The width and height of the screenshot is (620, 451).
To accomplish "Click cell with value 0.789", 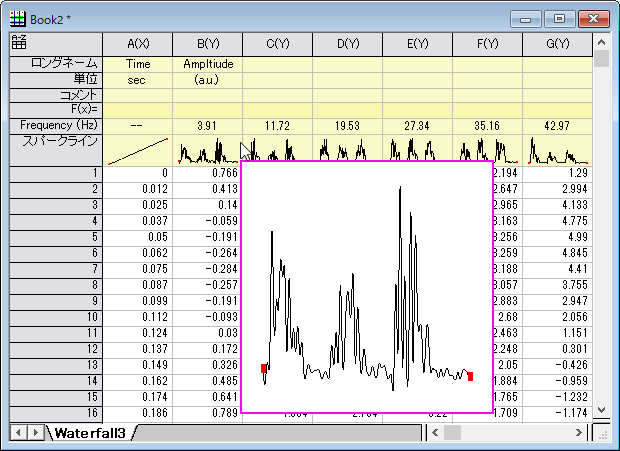I will point(208,413).
